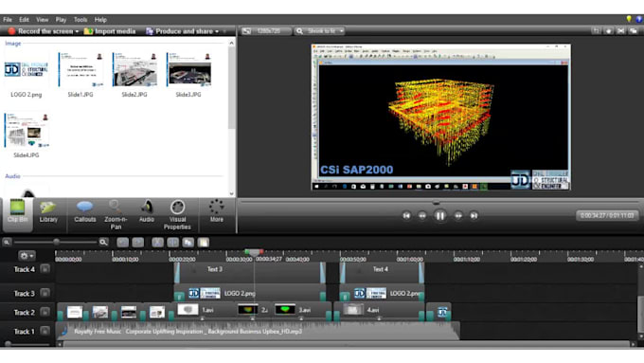Viewport: 644px width, 363px height.
Task: Click the pan hand icon in preview toolbar
Action: [x=609, y=31]
